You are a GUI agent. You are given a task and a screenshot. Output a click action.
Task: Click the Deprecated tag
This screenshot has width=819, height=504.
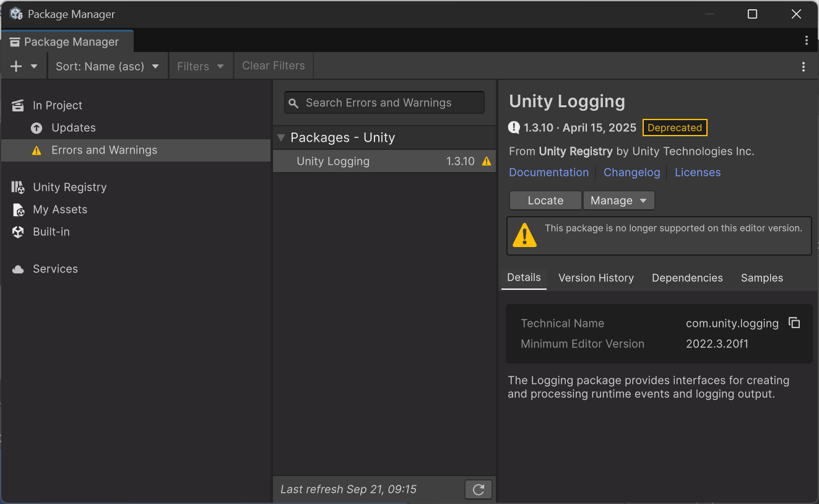coord(675,128)
